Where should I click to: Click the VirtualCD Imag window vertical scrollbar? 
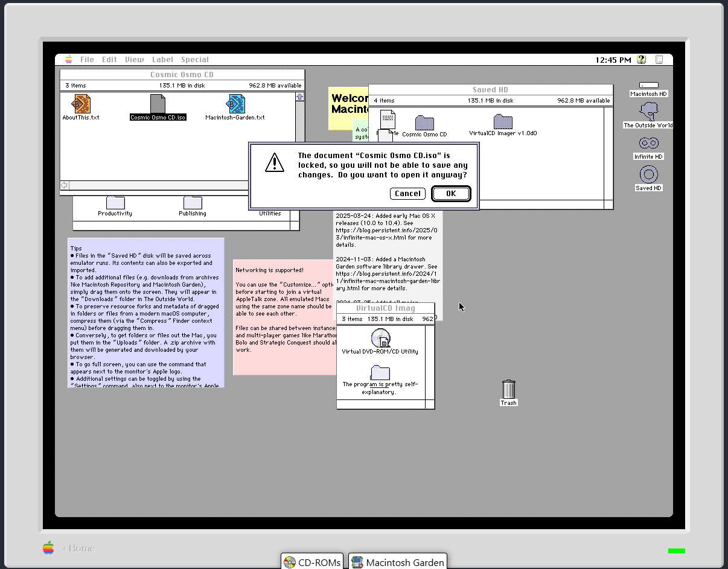tap(430, 362)
